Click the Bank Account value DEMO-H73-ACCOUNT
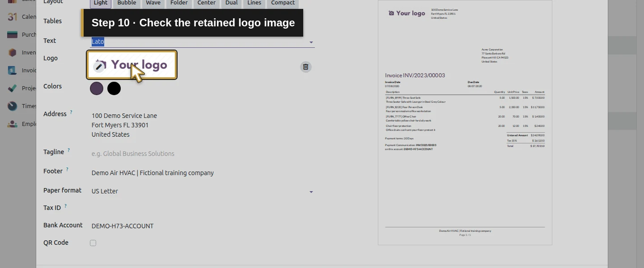Viewport: 644px width, 268px height. pos(123,226)
